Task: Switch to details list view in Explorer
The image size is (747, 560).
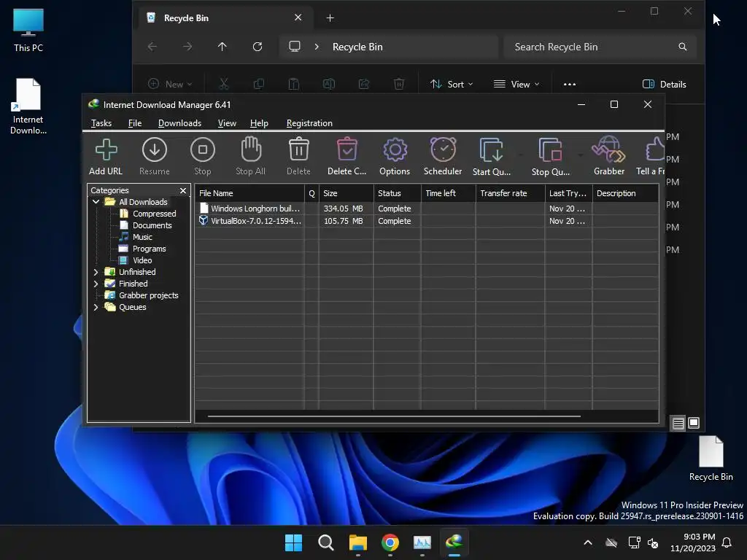Action: pos(678,423)
